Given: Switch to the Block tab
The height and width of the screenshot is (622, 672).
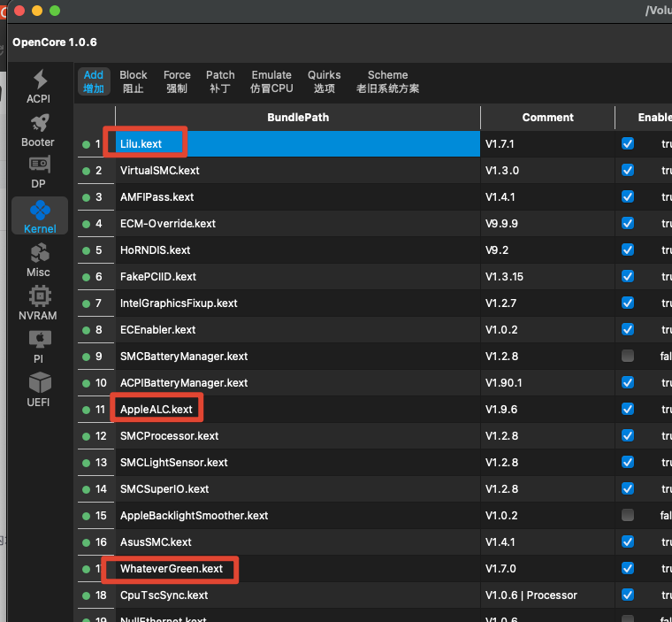Looking at the screenshot, I should (134, 81).
